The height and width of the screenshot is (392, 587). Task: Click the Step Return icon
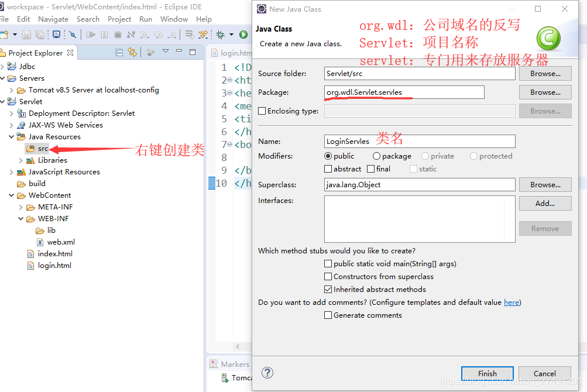(x=172, y=35)
